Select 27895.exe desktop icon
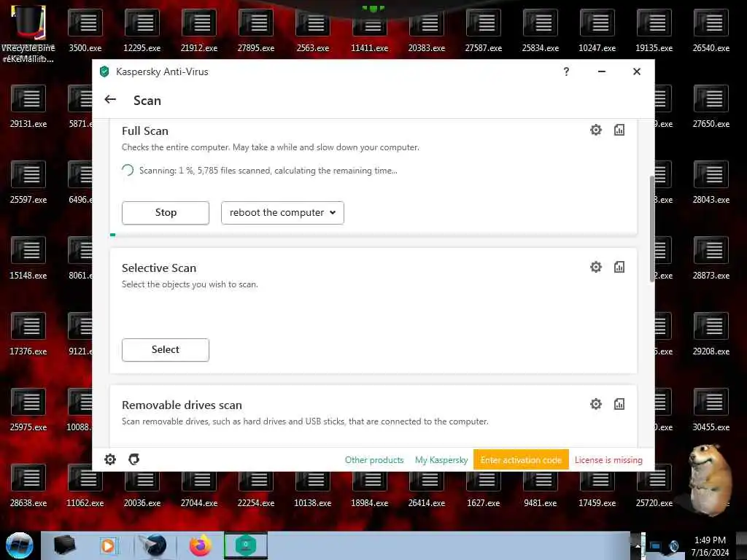The width and height of the screenshot is (747, 560). pos(256,31)
